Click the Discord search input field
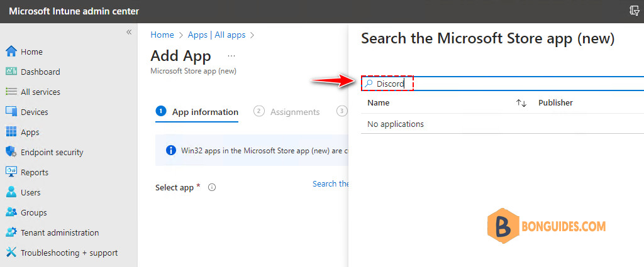Viewport: 644px width, 267px height. 502,84
